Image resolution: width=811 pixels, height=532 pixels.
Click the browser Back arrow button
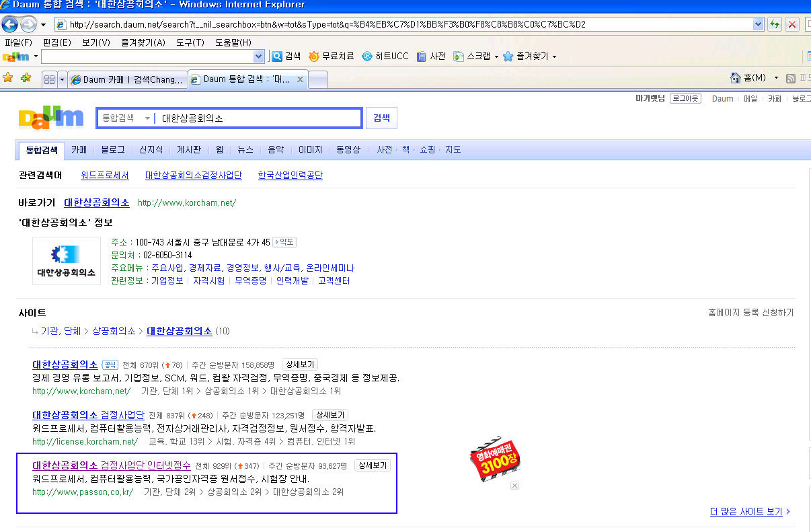coord(10,25)
